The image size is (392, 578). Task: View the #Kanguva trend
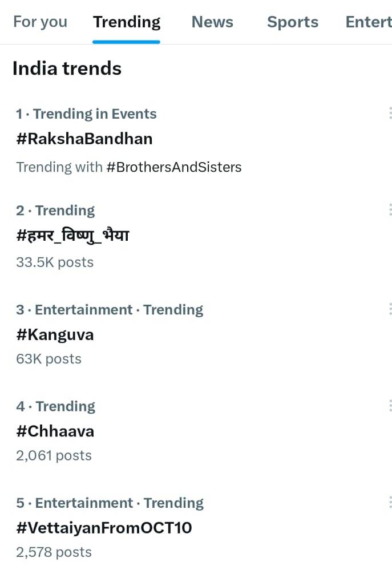click(x=55, y=335)
